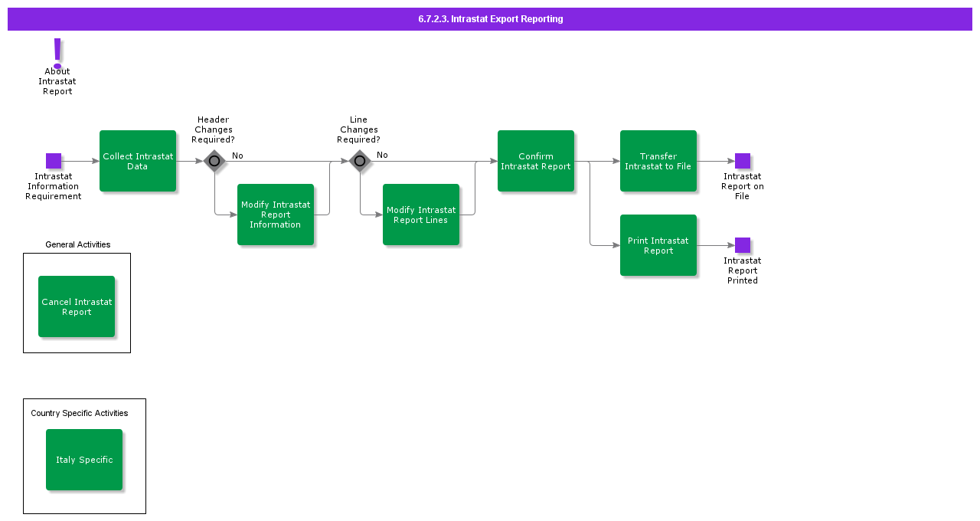Click the About Intrastat Report exclamation icon

[x=57, y=53]
